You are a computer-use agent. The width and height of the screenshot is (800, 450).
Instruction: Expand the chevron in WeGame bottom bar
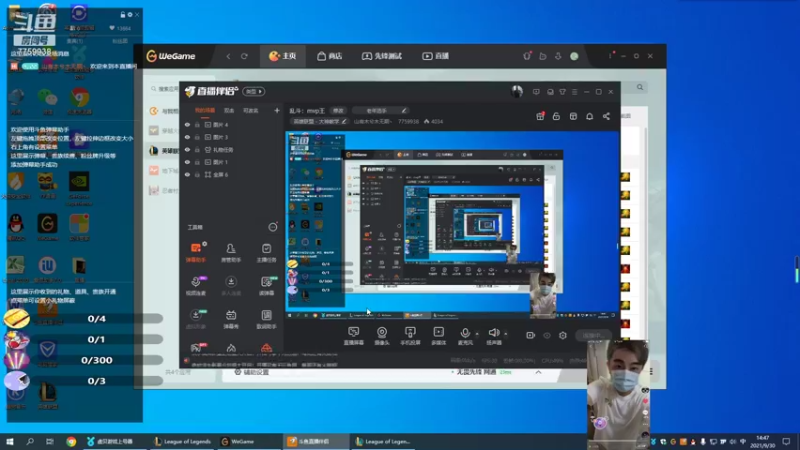click(x=538, y=372)
